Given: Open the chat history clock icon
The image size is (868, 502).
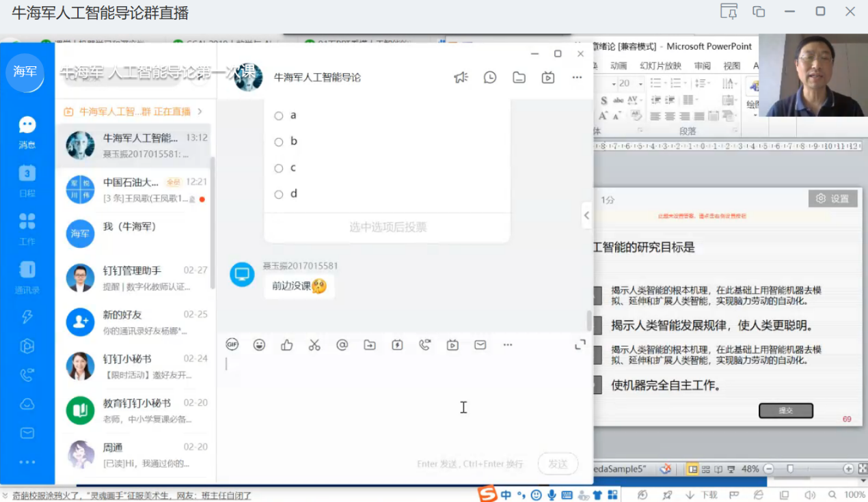Looking at the screenshot, I should click(x=490, y=77).
